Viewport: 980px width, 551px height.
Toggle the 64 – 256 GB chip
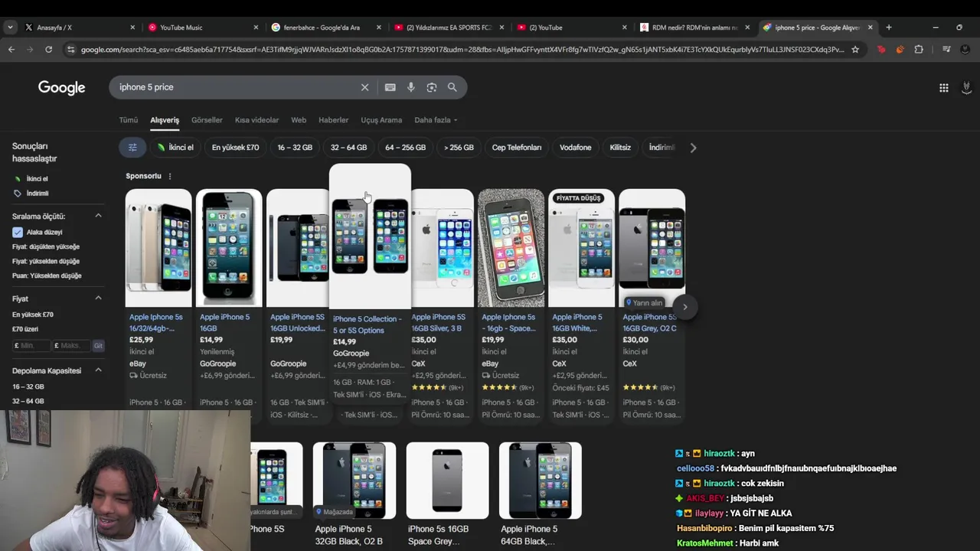point(405,148)
